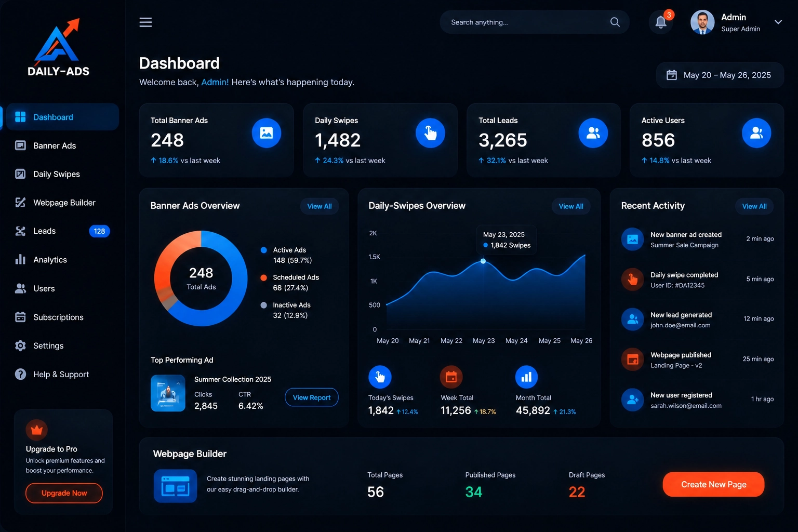Click the Daily swipe completed activity icon

pos(633,280)
